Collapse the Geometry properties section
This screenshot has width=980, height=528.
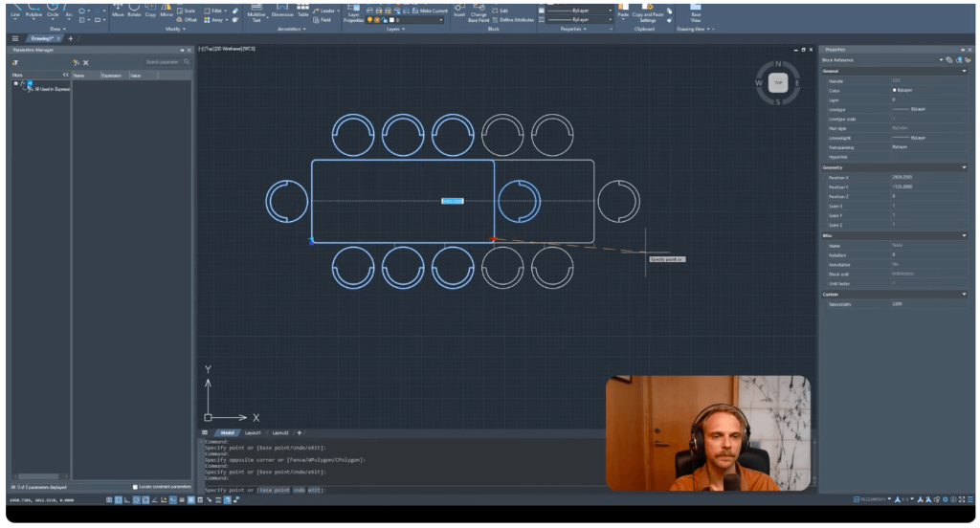(964, 167)
